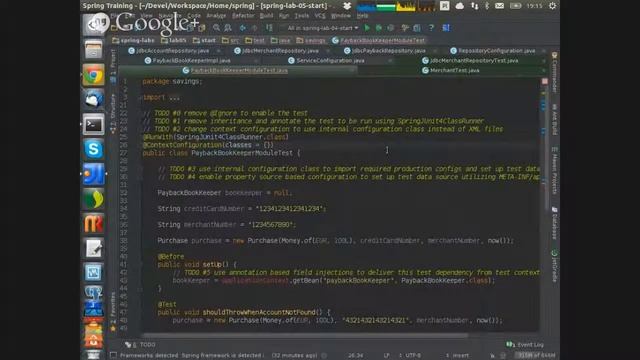The width and height of the screenshot is (640, 360).
Task: Click the mail envelope indicator in top panel
Action: coord(499,6)
